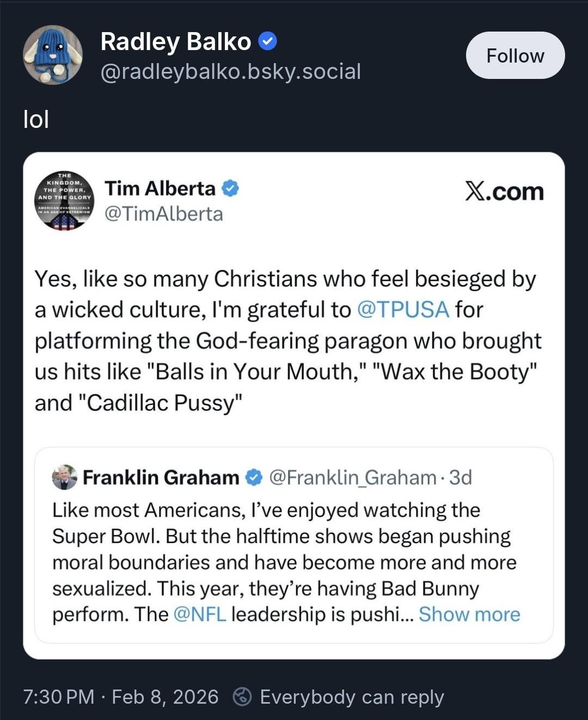
Task: Click the Radley Balko display name
Action: pos(176,41)
